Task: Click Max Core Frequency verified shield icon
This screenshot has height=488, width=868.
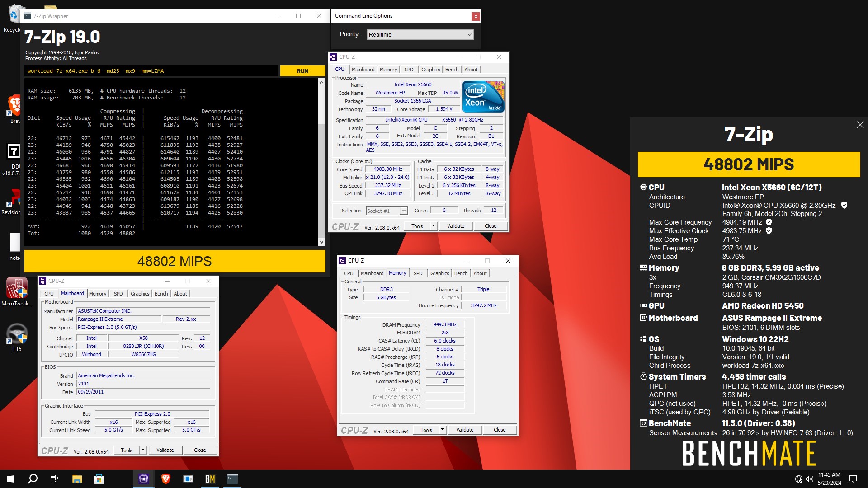Action: (x=769, y=222)
